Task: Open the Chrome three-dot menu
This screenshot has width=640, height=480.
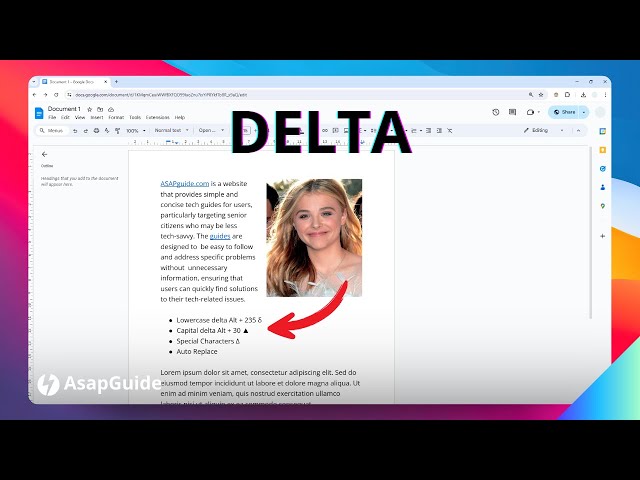Action: (x=605, y=95)
